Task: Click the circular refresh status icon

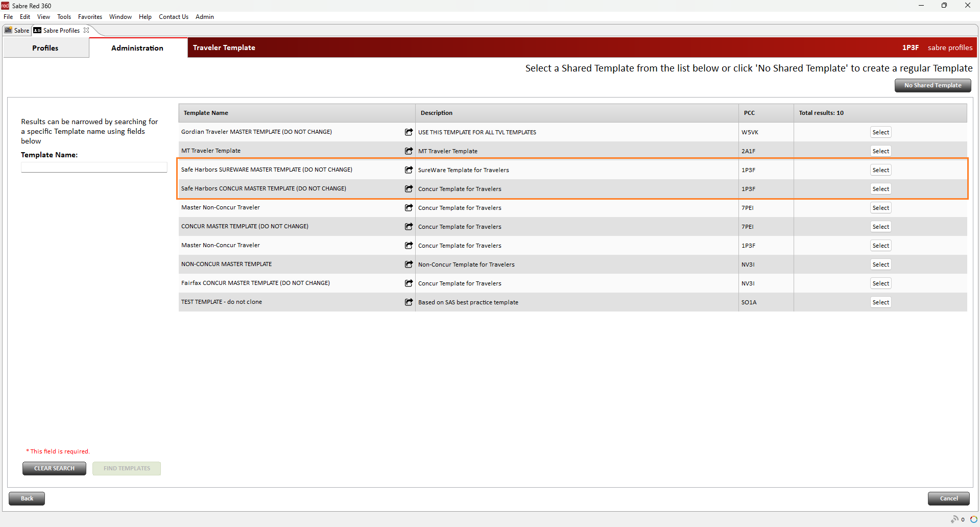Action: point(973,519)
